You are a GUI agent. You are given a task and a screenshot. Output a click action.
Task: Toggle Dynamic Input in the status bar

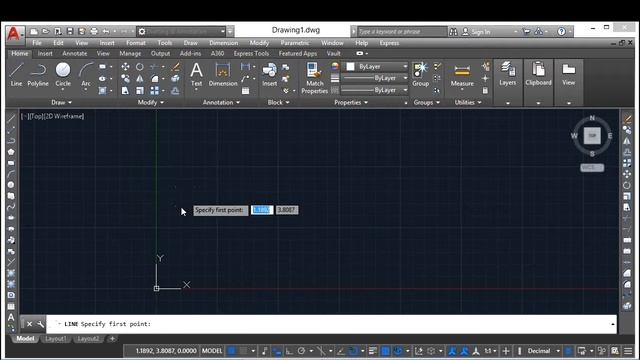pyautogui.click(x=277, y=351)
